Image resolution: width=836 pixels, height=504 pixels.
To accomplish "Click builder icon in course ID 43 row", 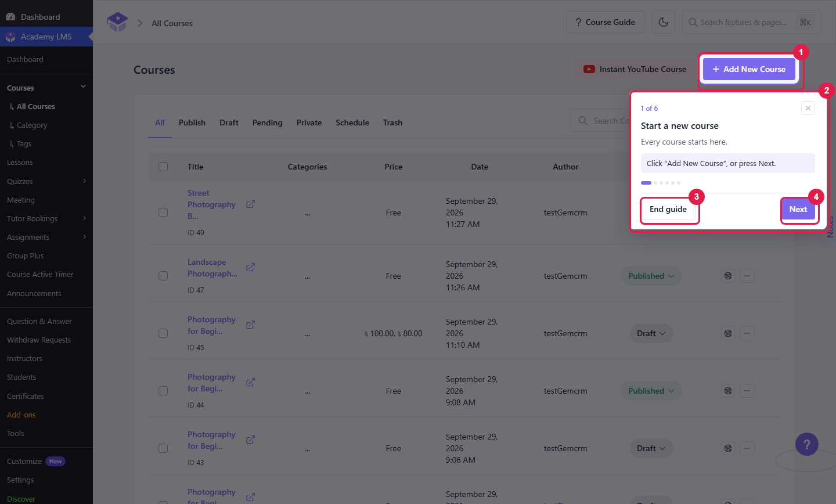I will [x=728, y=448].
